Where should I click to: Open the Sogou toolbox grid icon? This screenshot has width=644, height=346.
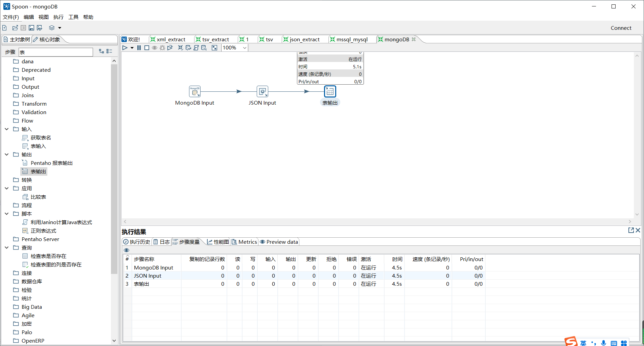(624, 343)
